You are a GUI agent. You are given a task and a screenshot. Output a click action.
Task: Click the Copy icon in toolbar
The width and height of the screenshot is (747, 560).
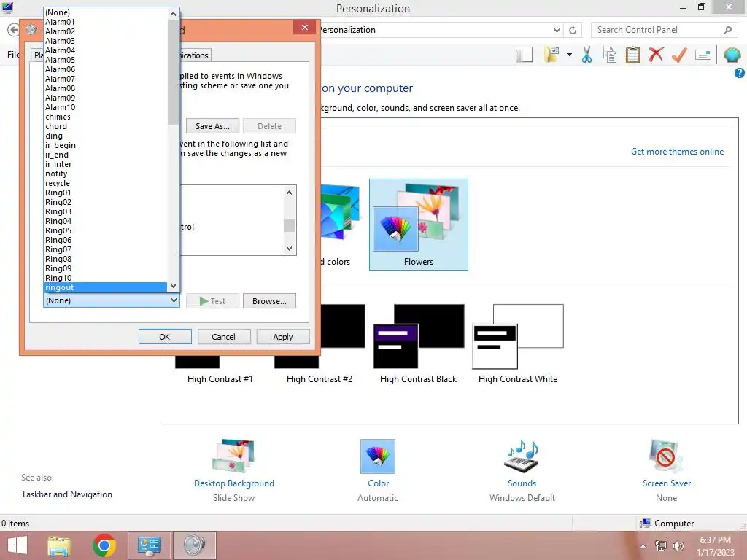[610, 55]
